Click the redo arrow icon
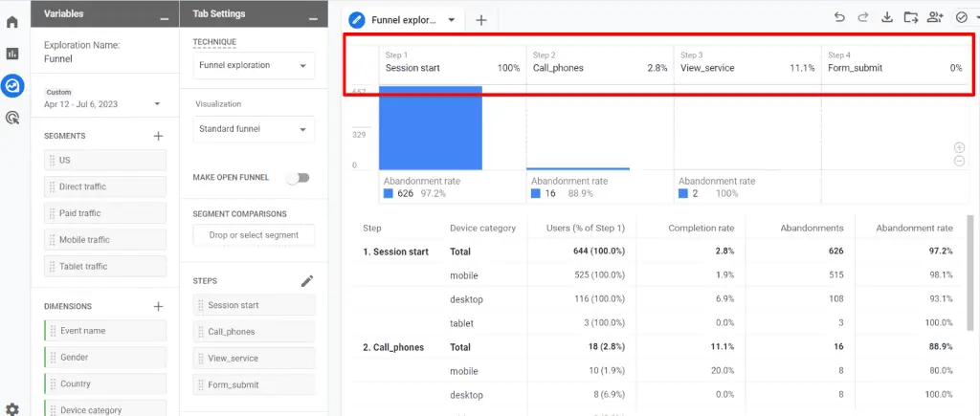Image resolution: width=980 pixels, height=416 pixels. click(x=862, y=17)
